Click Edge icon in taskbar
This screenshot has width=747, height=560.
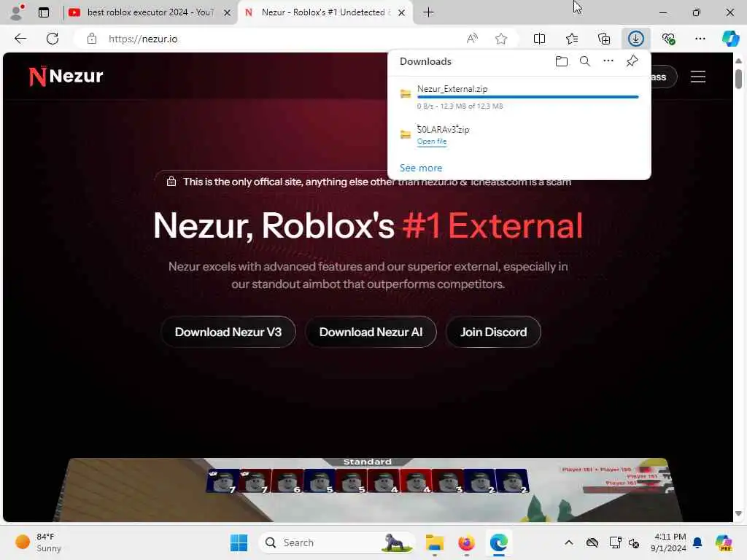(498, 542)
